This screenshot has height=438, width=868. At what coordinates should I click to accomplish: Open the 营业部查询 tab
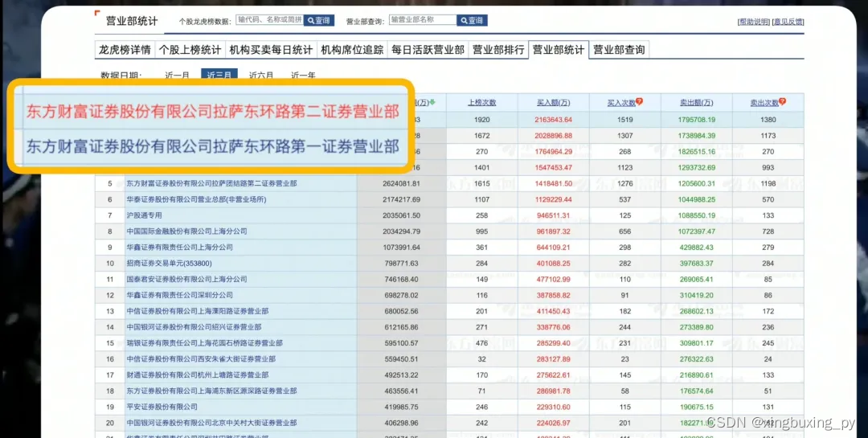click(x=619, y=50)
